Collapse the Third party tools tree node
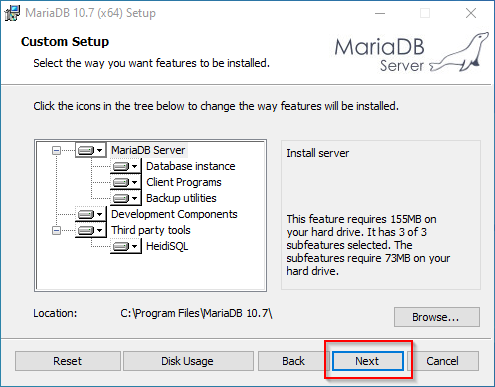Image resolution: width=495 pixels, height=387 pixels. [56, 230]
